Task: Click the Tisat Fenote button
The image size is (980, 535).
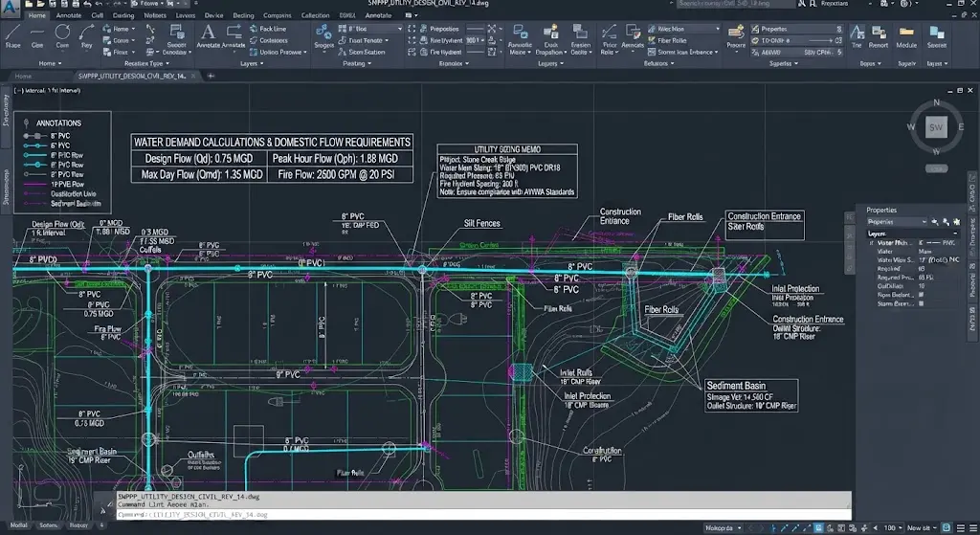Action: [x=363, y=40]
